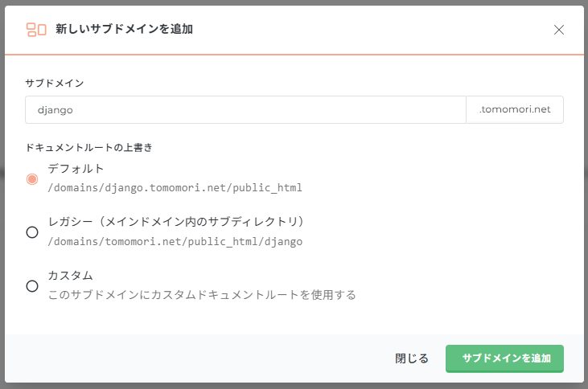Click the empty gray footer area left of 閉じる

(201, 358)
